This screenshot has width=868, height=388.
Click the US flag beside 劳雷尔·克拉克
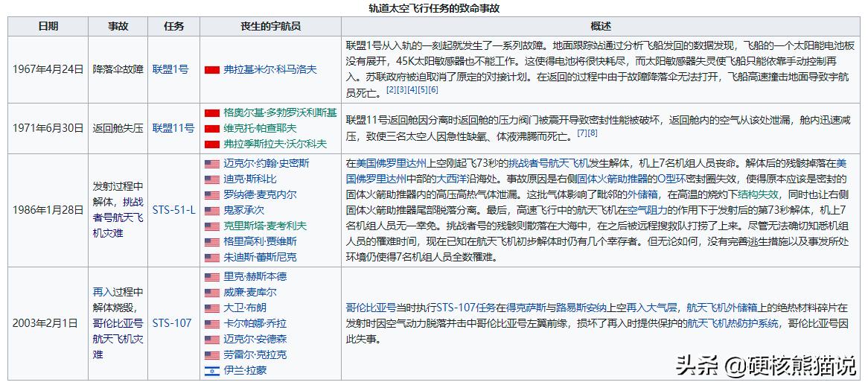(212, 354)
